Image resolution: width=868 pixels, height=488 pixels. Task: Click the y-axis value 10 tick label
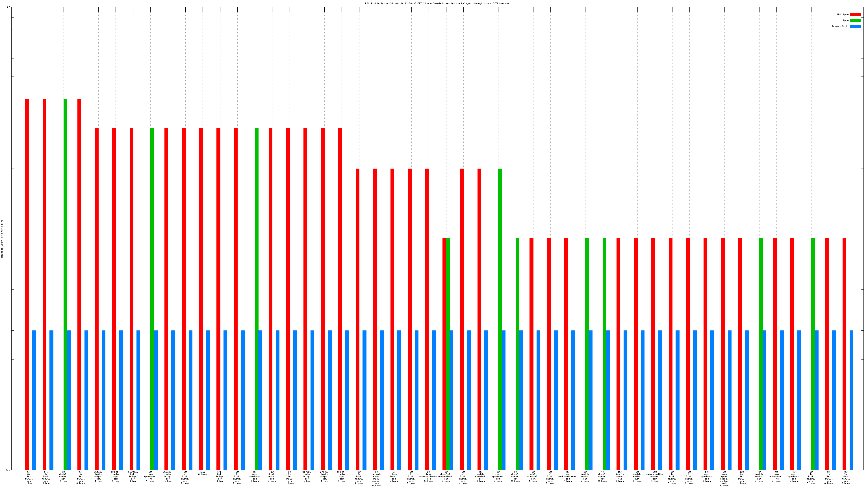click(8, 7)
